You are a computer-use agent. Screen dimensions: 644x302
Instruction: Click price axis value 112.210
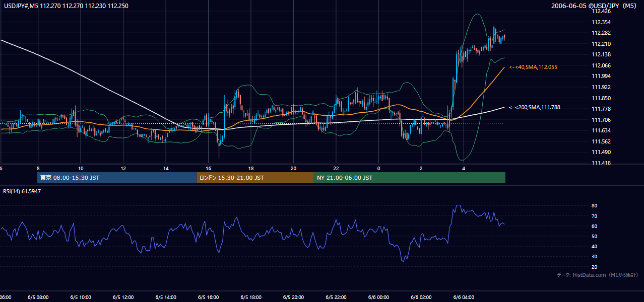point(601,44)
